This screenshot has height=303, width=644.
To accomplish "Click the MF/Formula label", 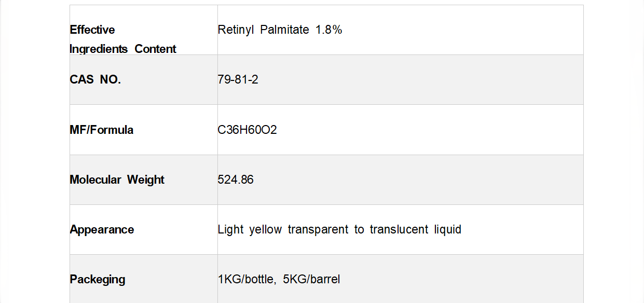I will point(102,130).
